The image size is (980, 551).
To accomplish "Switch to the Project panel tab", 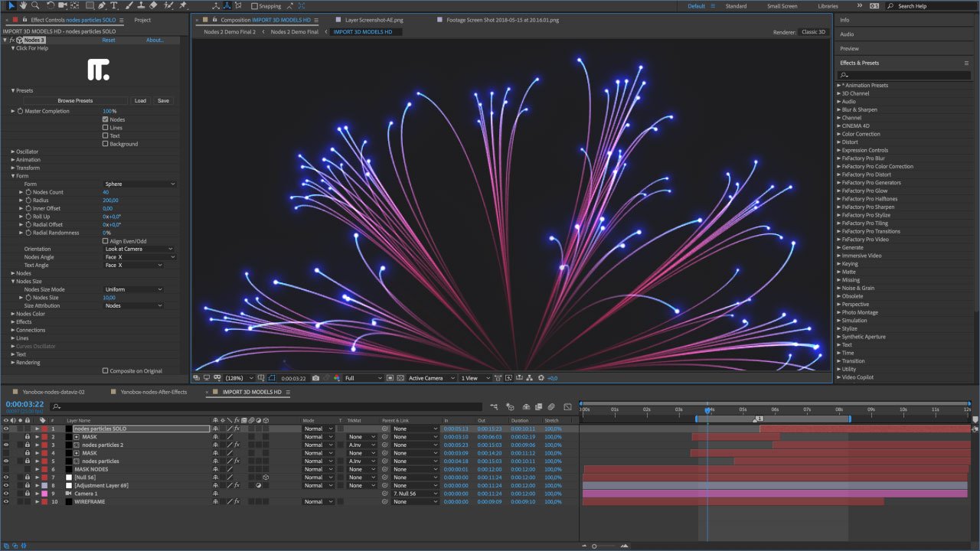I will [142, 20].
